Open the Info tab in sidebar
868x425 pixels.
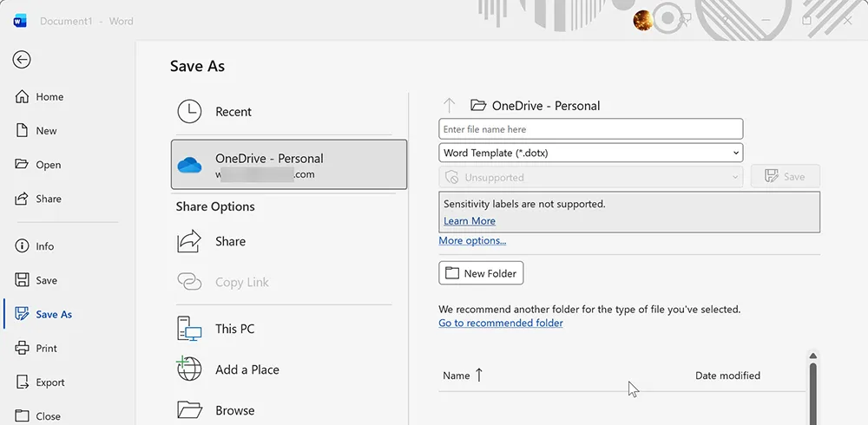44,246
